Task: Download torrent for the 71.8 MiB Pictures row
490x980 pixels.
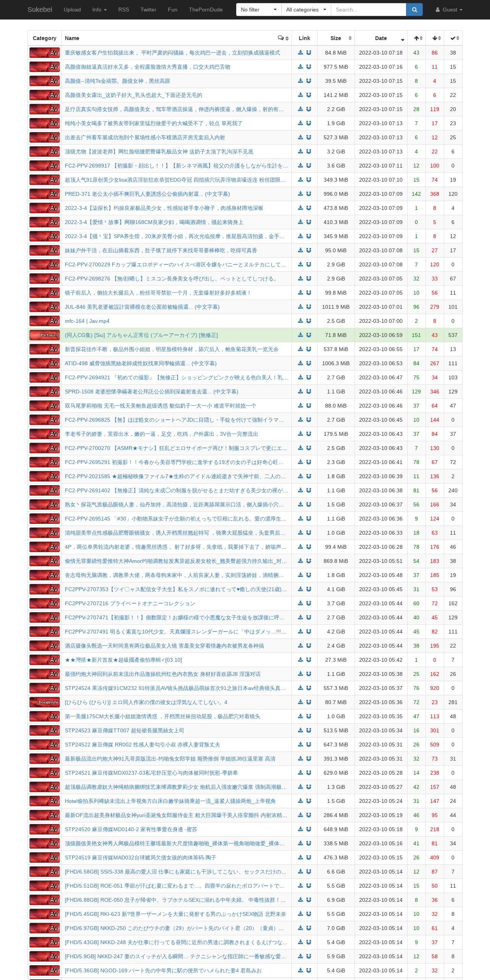Action: click(x=301, y=335)
